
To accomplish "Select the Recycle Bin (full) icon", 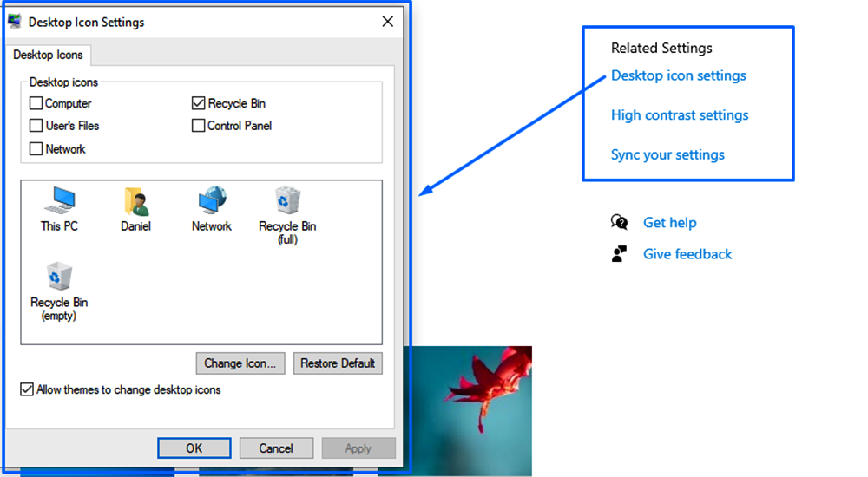I will [287, 199].
